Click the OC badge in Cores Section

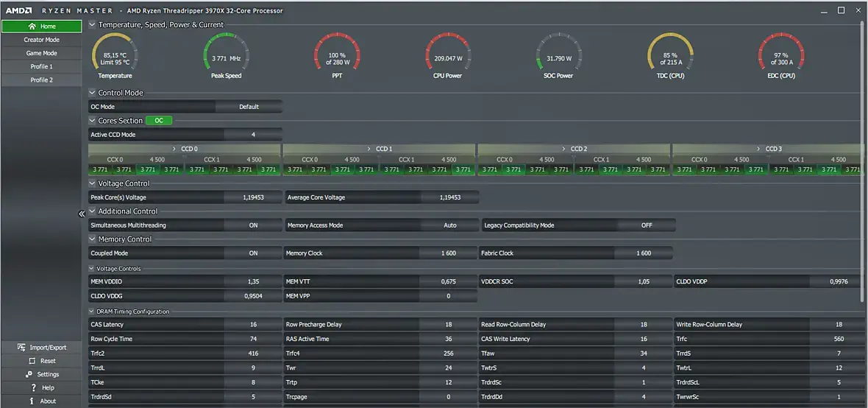pos(159,120)
